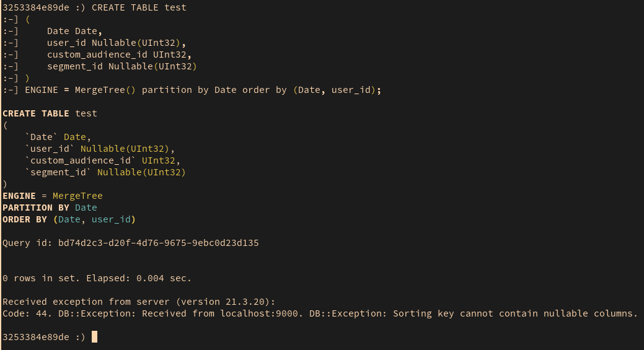Click the bold CREATE TABLE keyword in output
The image size is (644, 350).
point(36,113)
